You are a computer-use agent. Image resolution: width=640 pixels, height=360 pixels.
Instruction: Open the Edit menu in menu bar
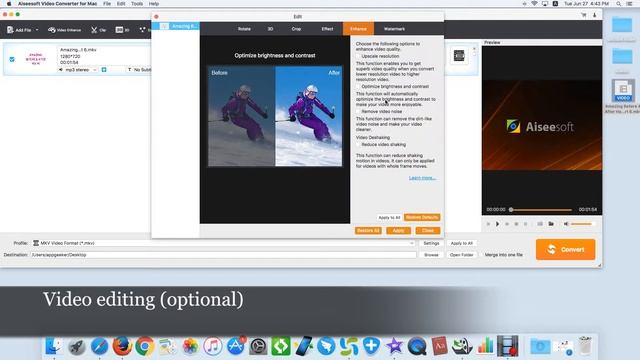coord(121,4)
